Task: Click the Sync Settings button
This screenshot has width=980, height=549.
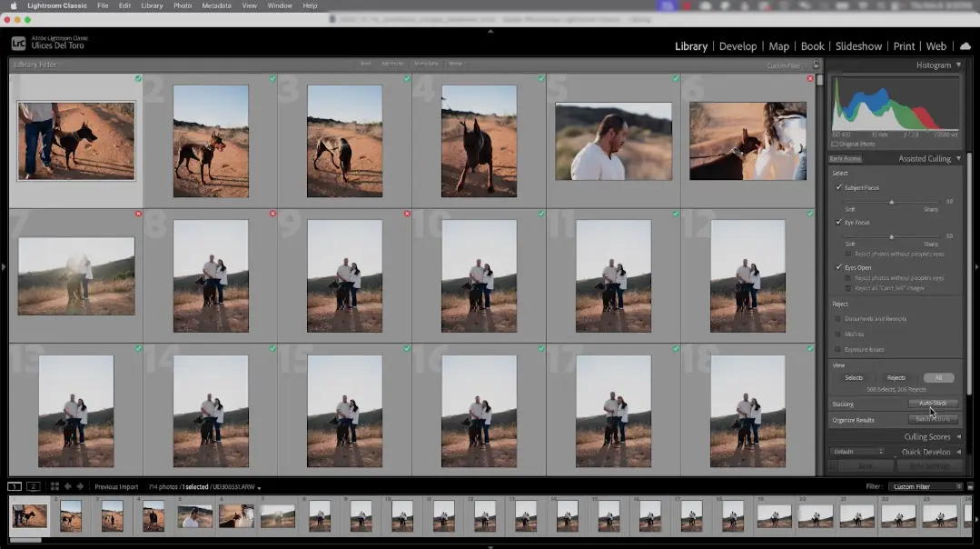Action: coord(929,466)
